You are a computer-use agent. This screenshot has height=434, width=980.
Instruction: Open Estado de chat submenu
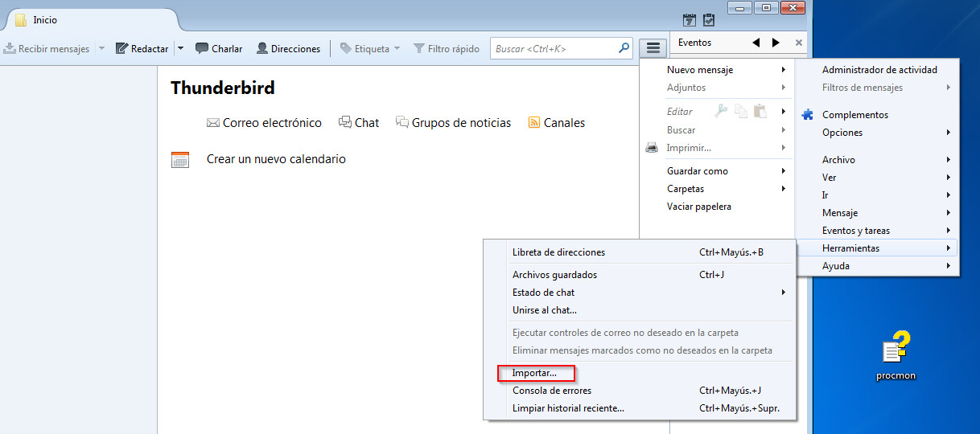tap(640, 293)
